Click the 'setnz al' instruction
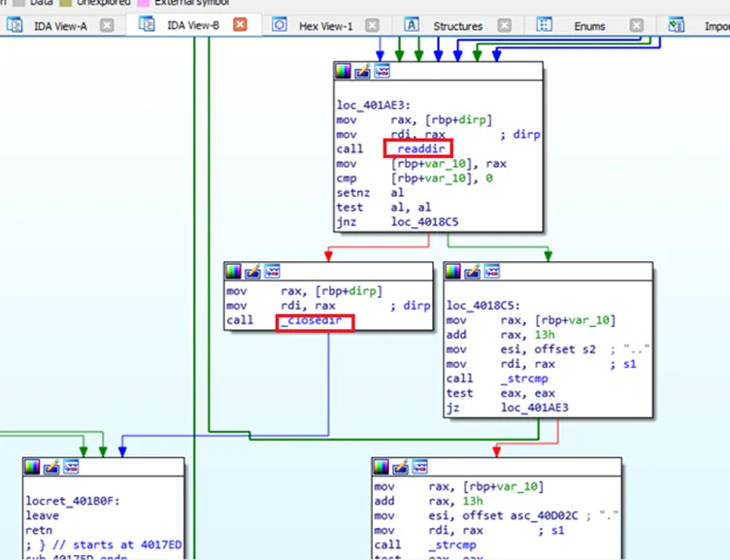This screenshot has height=560, width=730. point(370,193)
